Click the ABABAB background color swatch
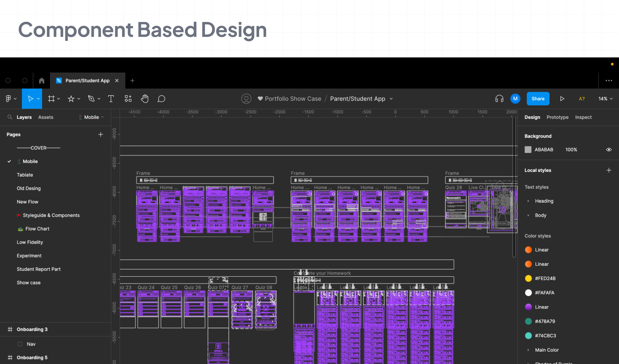Image resolution: width=619 pixels, height=364 pixels. click(528, 150)
